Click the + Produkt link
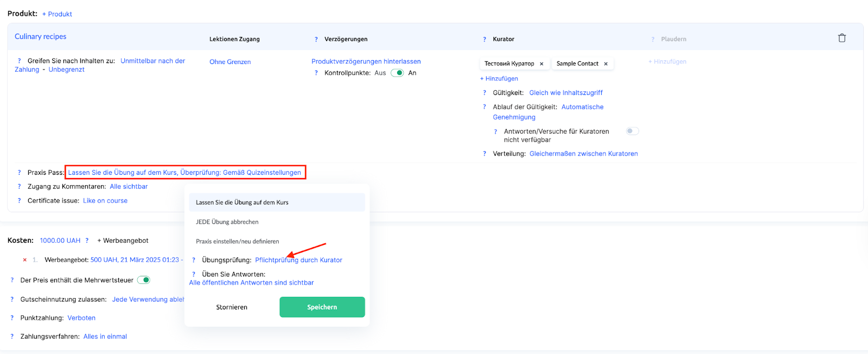The image size is (868, 354). pyautogui.click(x=57, y=14)
